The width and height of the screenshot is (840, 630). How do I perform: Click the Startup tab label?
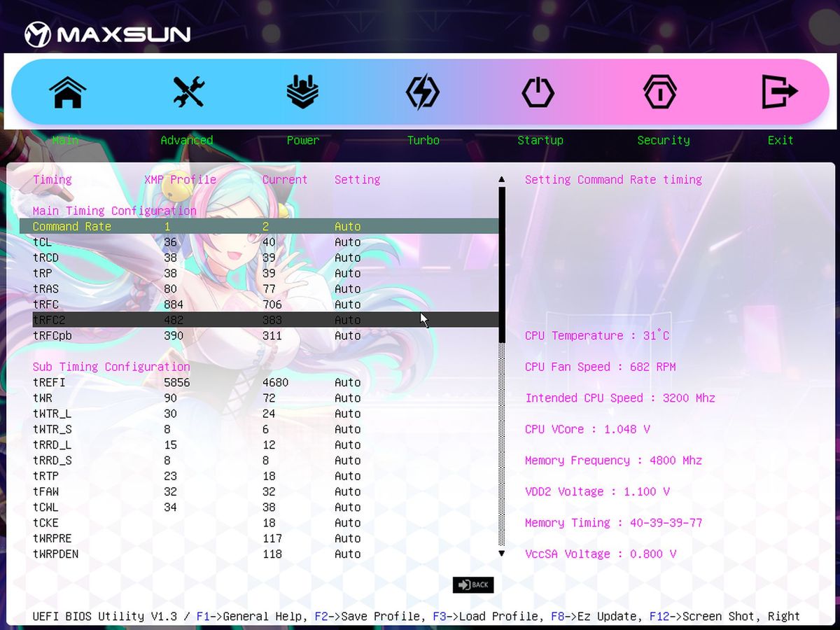point(540,140)
